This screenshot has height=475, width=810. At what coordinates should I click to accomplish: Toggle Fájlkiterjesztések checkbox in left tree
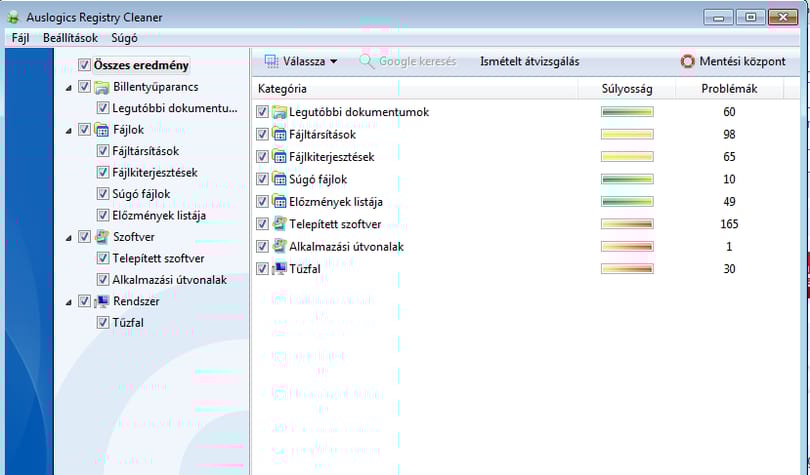point(103,172)
